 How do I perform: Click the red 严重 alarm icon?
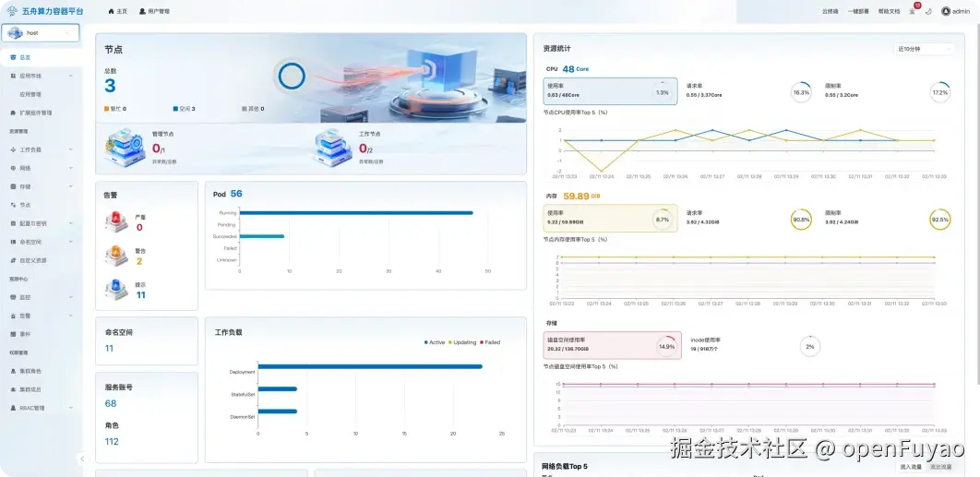pos(115,222)
